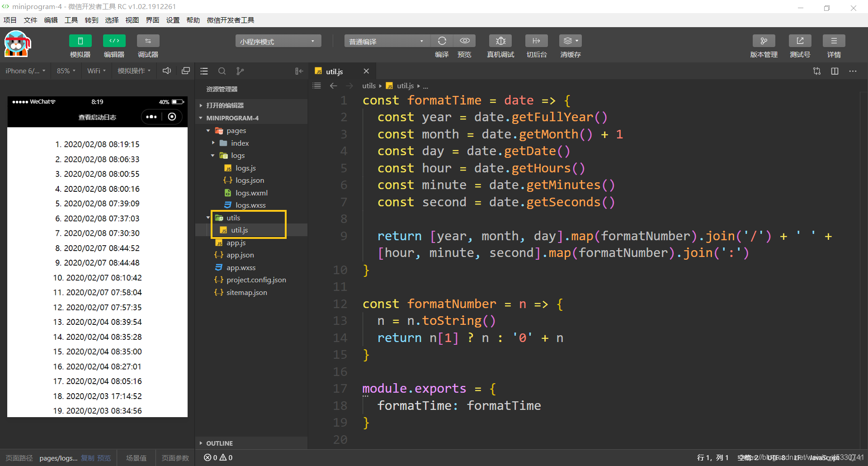The height and width of the screenshot is (466, 868).
Task: Open the simulate operations dropdown
Action: pyautogui.click(x=134, y=71)
